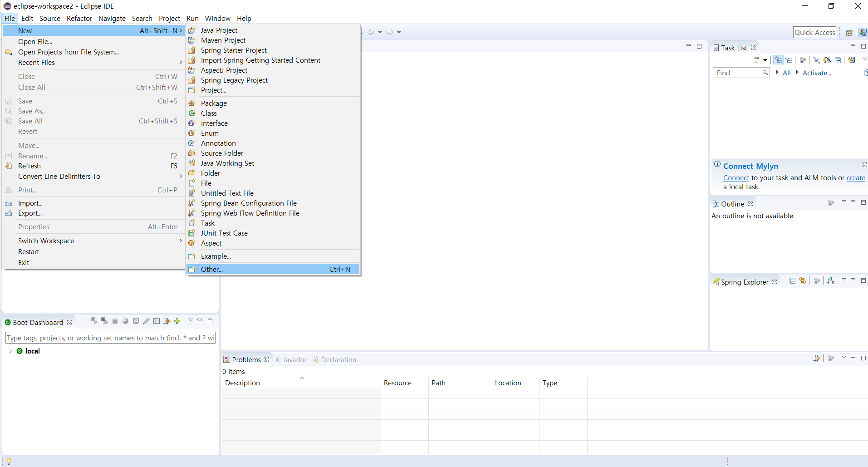Click the Quick Access search field
868x467 pixels.
[814, 33]
